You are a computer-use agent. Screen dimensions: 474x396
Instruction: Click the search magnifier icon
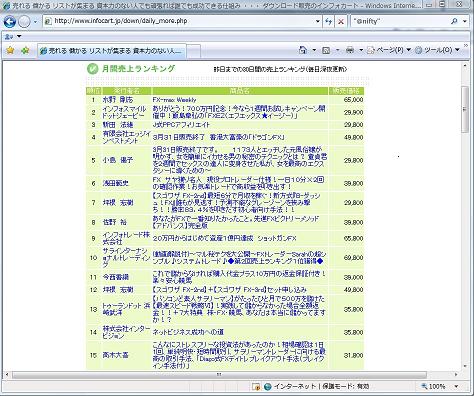coord(454,21)
